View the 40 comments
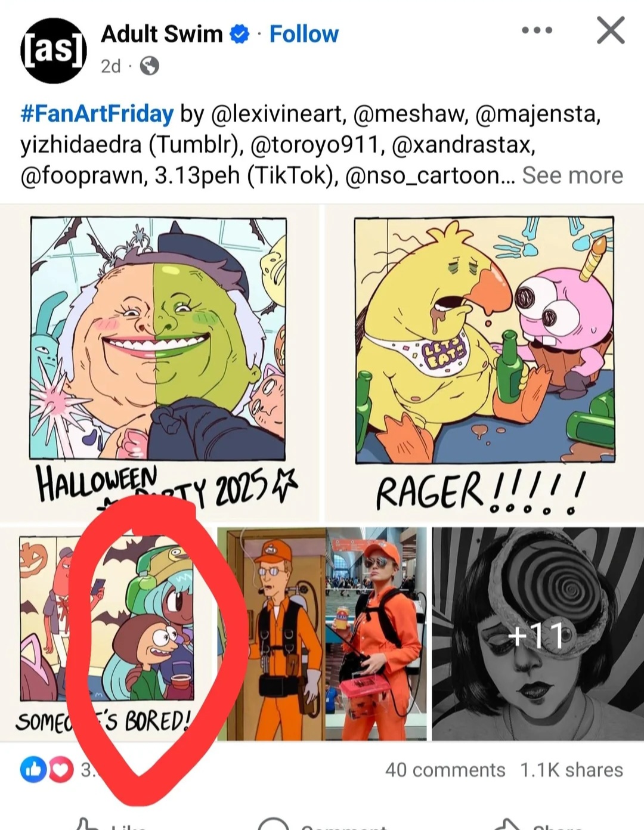The width and height of the screenshot is (644, 830). point(445,770)
